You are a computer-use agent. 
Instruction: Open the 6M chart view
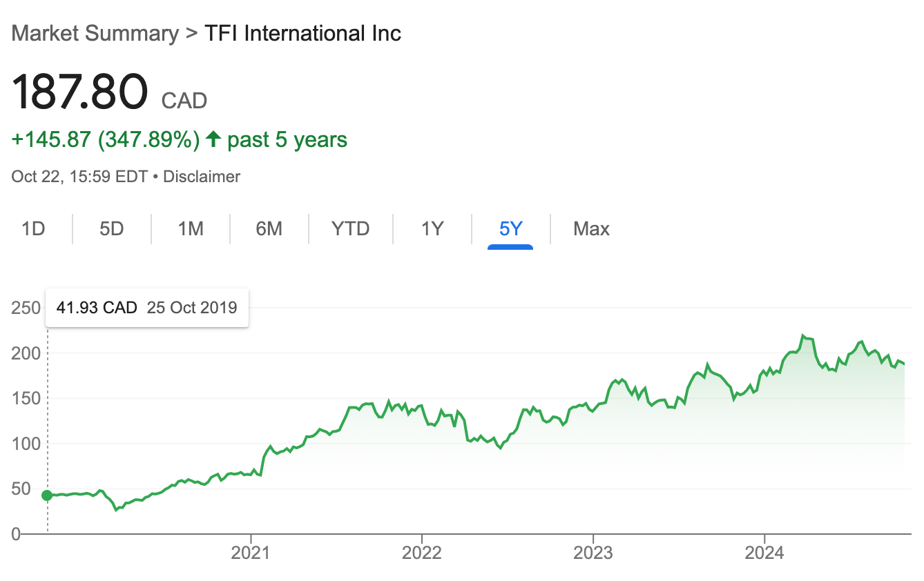(269, 228)
